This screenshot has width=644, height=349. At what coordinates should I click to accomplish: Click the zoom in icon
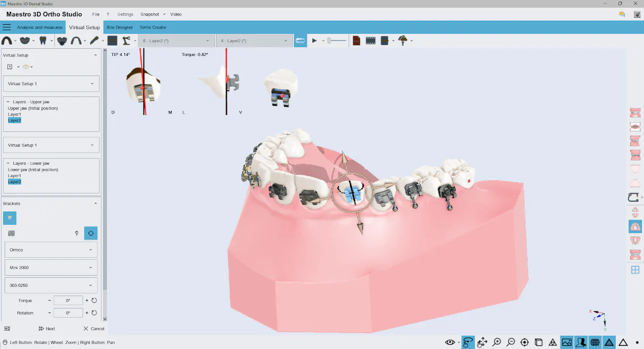pyautogui.click(x=497, y=342)
